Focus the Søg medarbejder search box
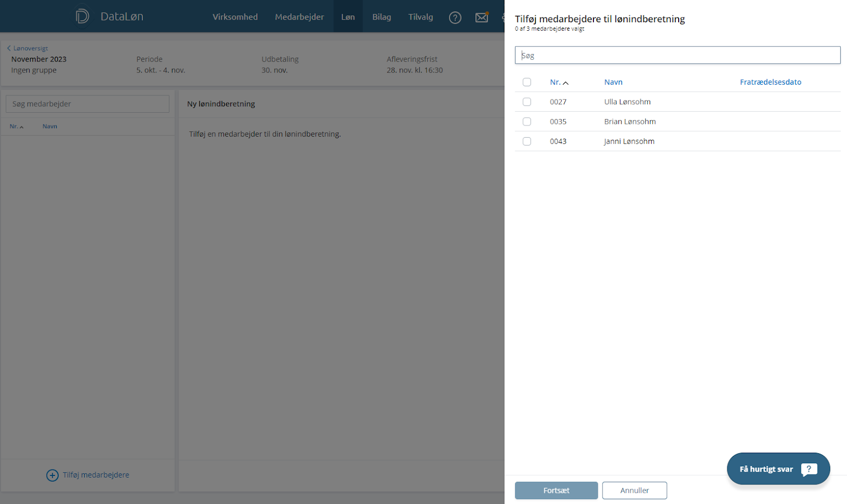847x504 pixels. (87, 104)
